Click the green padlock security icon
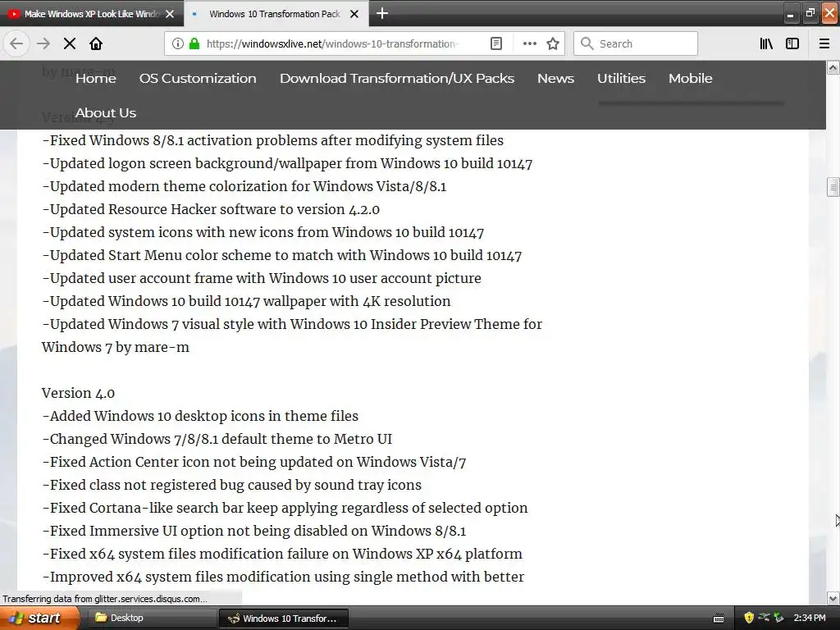This screenshot has height=630, width=840. coord(194,43)
